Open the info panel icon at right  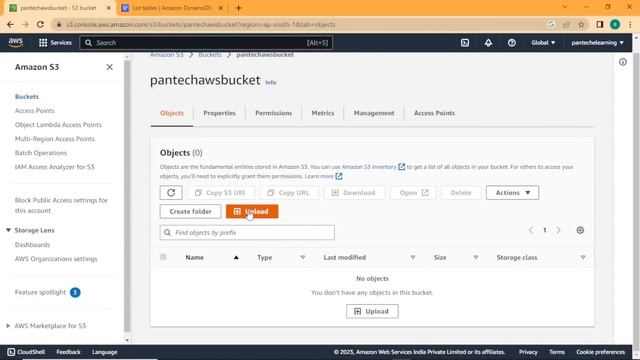coord(623,62)
